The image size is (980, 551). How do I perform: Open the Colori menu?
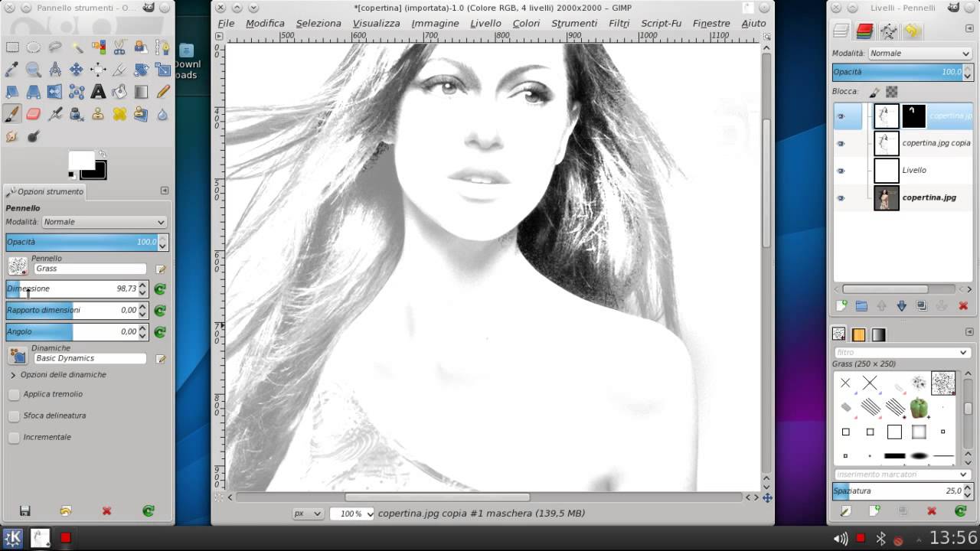tap(526, 23)
